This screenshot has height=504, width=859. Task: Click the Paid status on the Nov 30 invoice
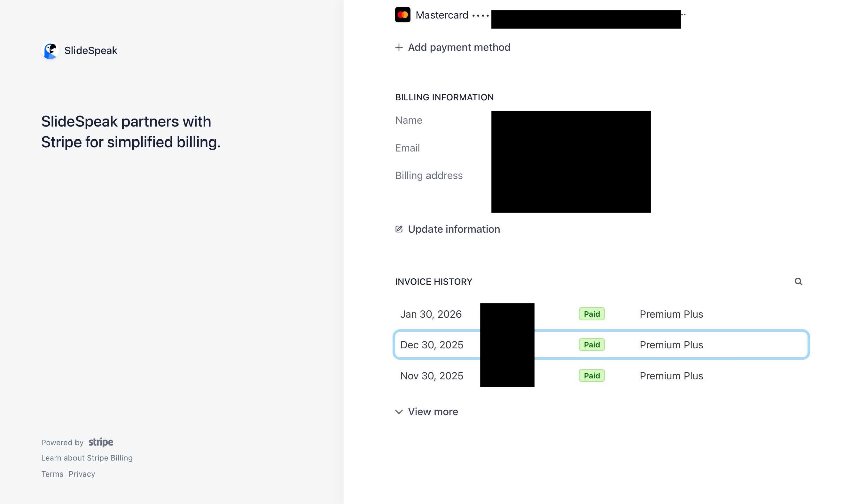pyautogui.click(x=592, y=375)
